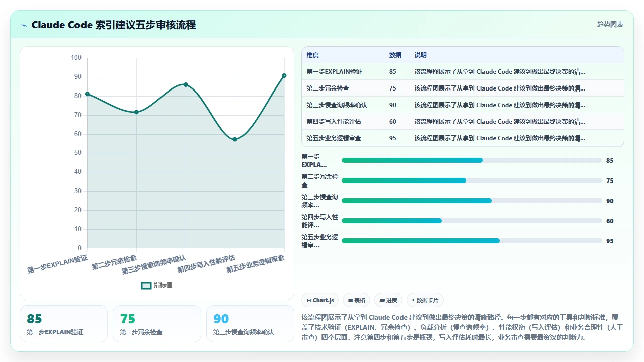The image size is (644, 362).
Task: Click the chart data point for 第二步冗余检查
Action: click(x=136, y=112)
